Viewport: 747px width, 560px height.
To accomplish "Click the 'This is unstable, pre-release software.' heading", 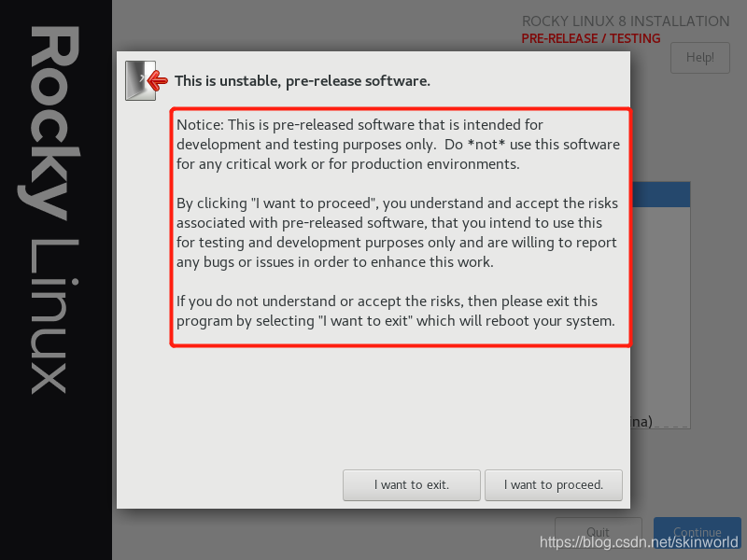I will click(302, 81).
